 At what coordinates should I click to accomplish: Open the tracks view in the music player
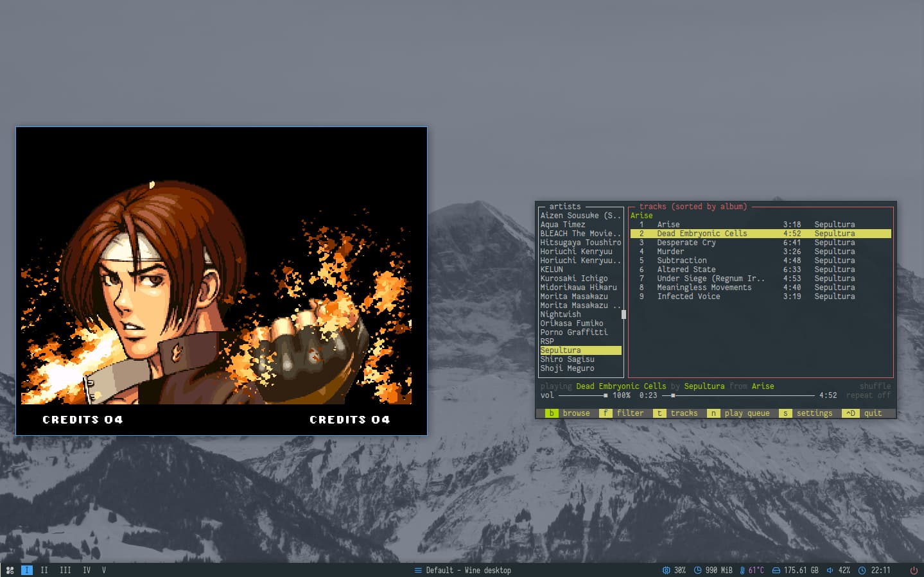tap(676, 413)
